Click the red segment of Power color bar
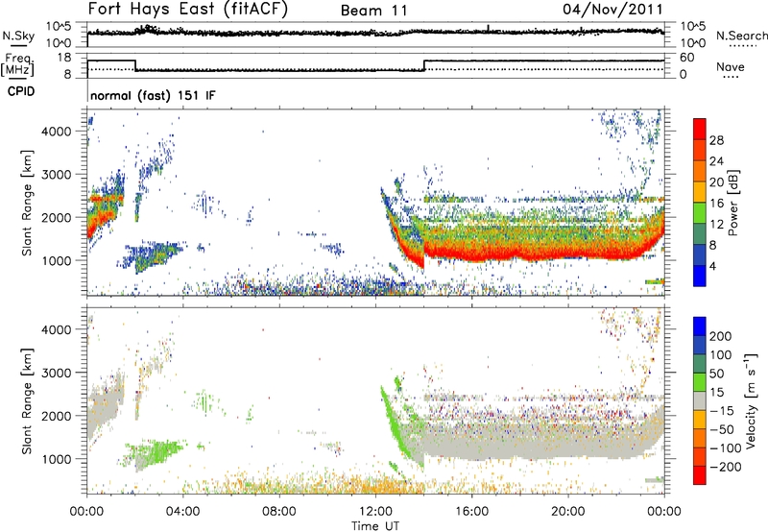 pos(700,129)
